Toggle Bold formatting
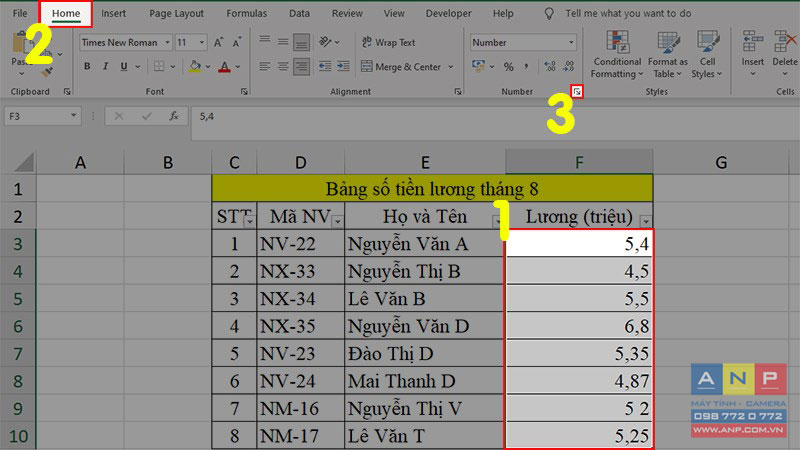800x450 pixels. (x=87, y=66)
